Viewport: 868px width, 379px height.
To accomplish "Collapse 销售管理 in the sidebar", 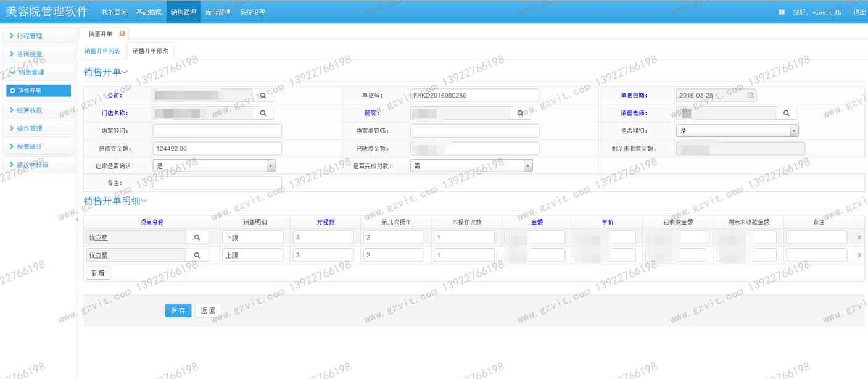I will [x=38, y=72].
